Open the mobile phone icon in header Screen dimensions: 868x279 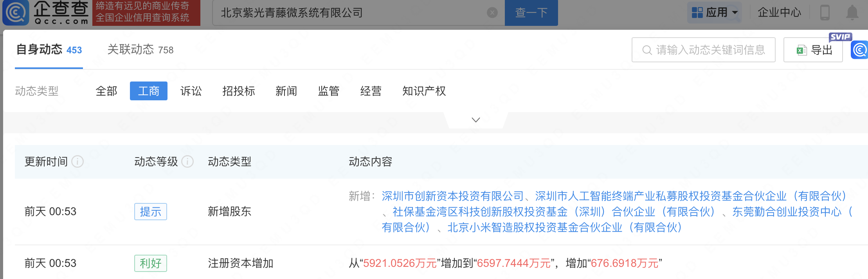(825, 13)
